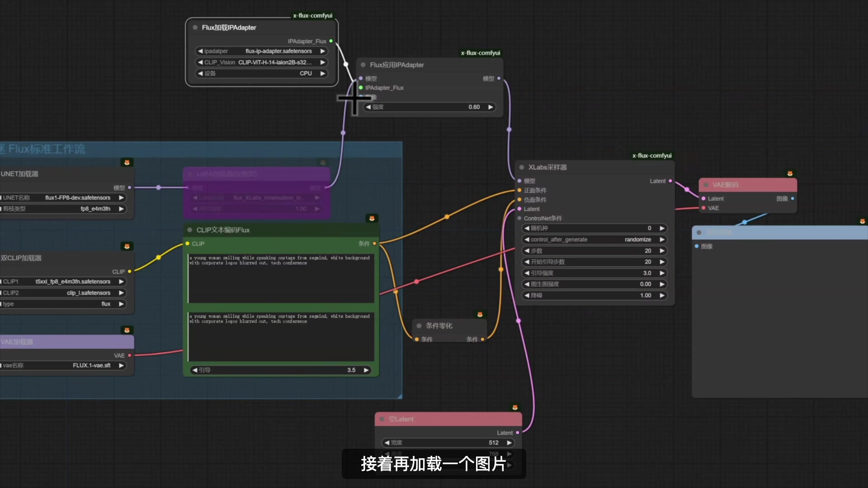Image resolution: width=868 pixels, height=488 pixels.
Task: Decrease 步数 value with left arrow
Action: click(x=527, y=251)
